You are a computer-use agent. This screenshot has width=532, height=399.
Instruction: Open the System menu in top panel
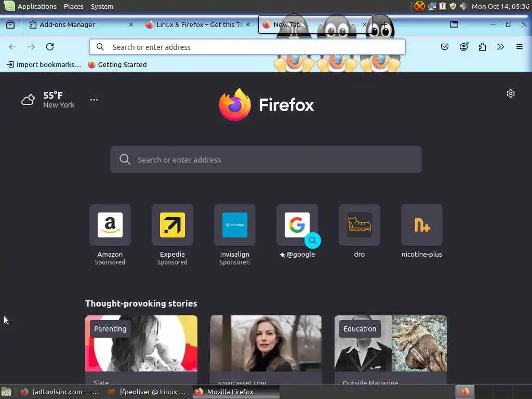pyautogui.click(x=102, y=6)
